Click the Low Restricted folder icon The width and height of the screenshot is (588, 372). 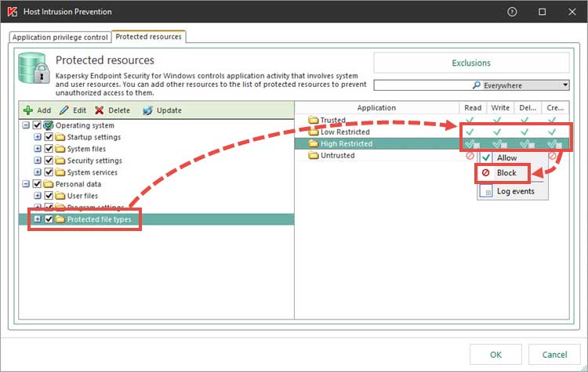tap(313, 132)
